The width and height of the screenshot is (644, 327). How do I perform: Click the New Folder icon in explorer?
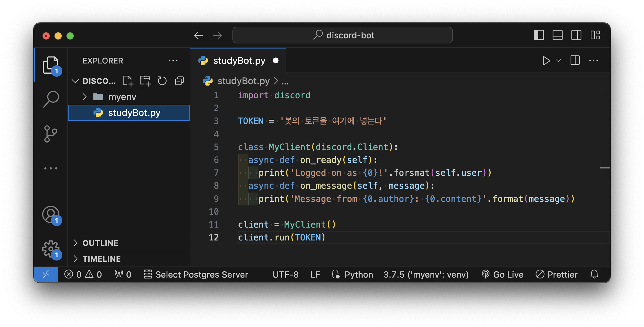click(x=145, y=81)
